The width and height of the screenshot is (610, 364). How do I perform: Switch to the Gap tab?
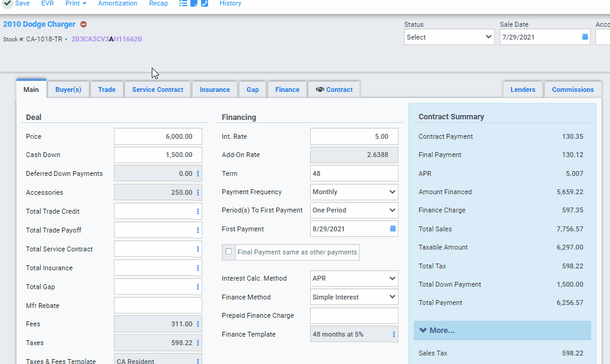click(252, 89)
